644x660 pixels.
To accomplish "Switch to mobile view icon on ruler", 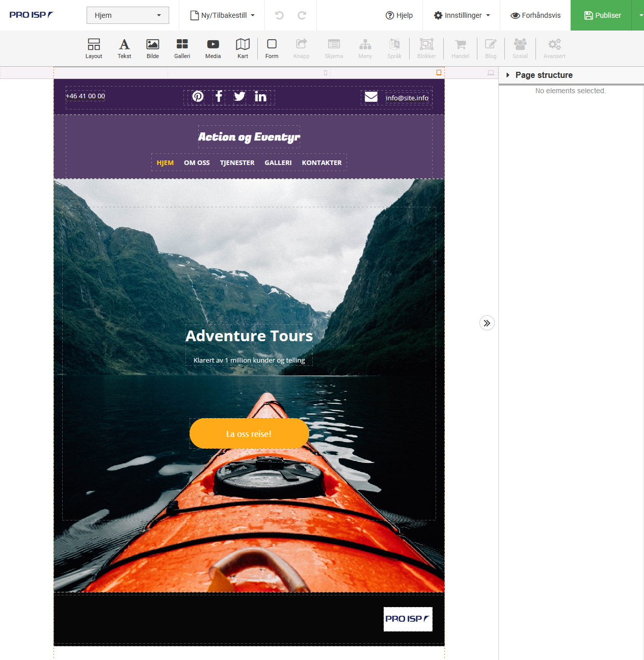I will coord(326,73).
